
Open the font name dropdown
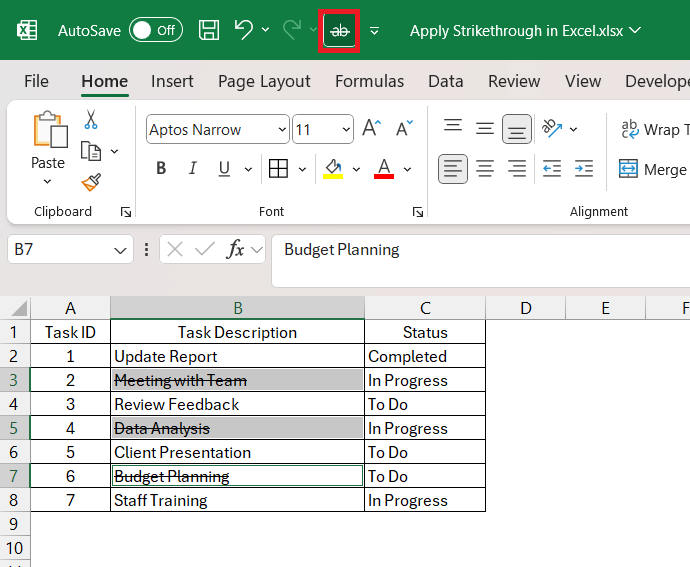pos(280,130)
